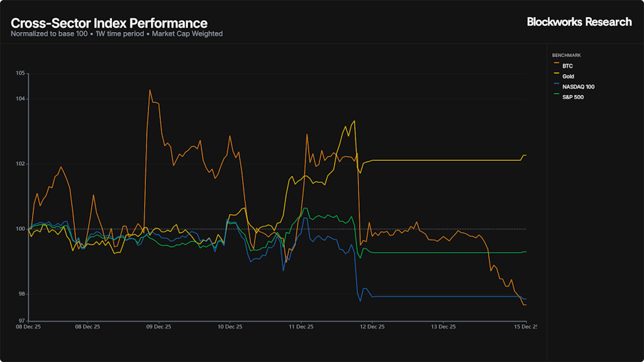Hide the NASDAQ 100 legend entry
Viewport: 644px width, 362px height.
[x=578, y=87]
